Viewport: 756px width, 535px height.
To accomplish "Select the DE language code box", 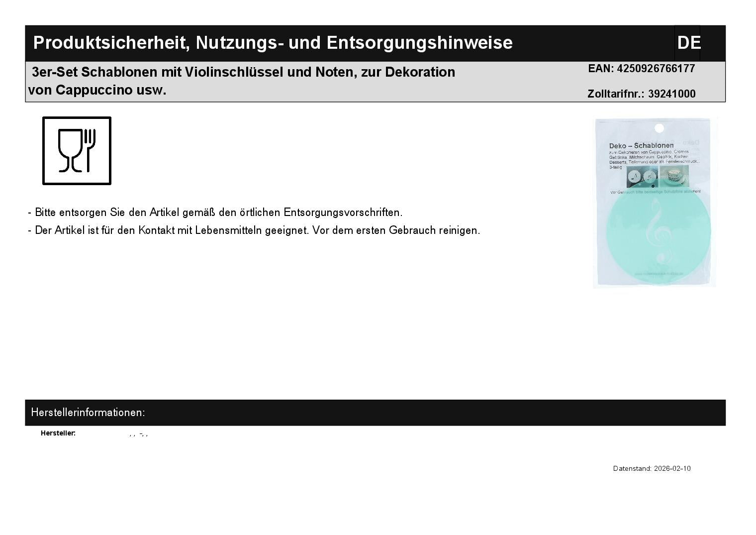I will [688, 43].
